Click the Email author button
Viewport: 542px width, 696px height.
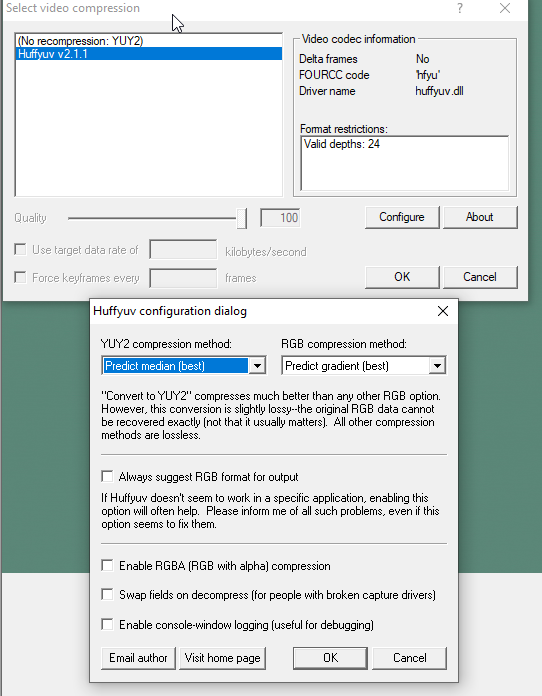pyautogui.click(x=138, y=658)
